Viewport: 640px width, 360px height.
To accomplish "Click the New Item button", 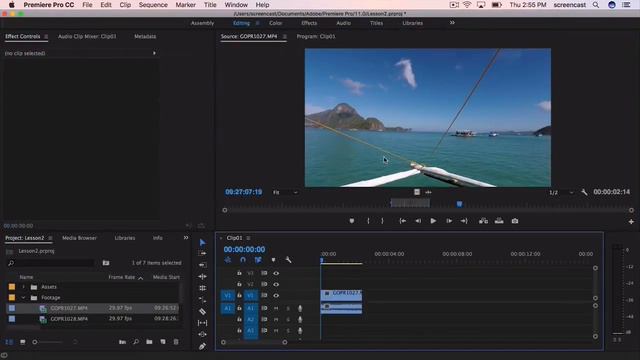I will (163, 342).
